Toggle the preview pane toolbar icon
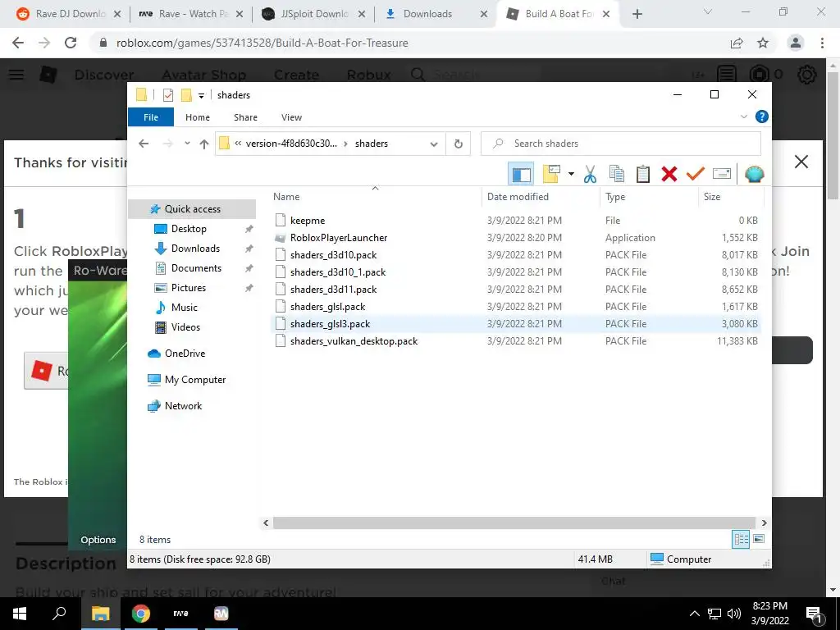The image size is (840, 630). pyautogui.click(x=521, y=174)
